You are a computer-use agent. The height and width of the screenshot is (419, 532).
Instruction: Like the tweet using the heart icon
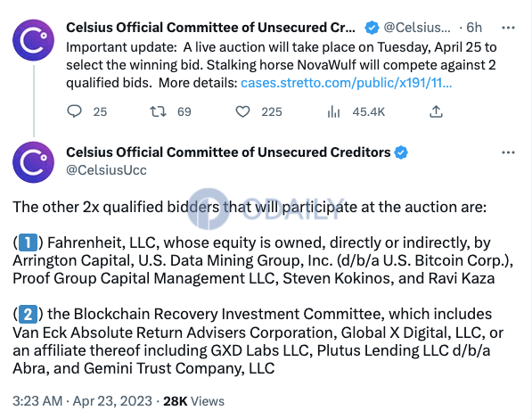click(x=242, y=111)
